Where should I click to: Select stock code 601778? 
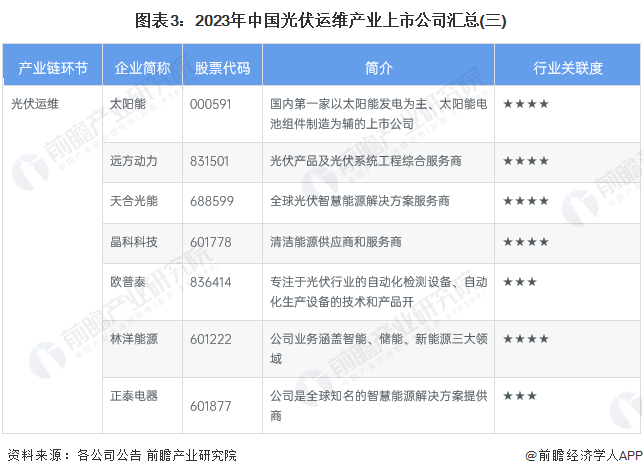[x=210, y=242]
